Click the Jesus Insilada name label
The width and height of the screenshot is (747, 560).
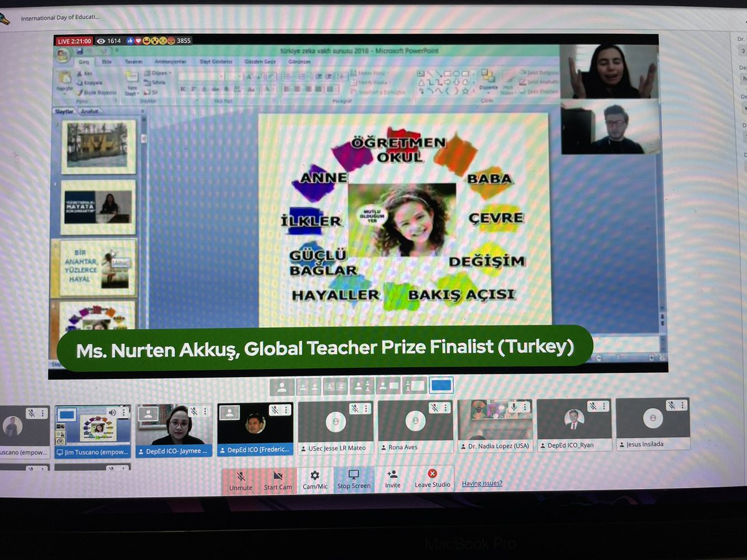click(646, 444)
